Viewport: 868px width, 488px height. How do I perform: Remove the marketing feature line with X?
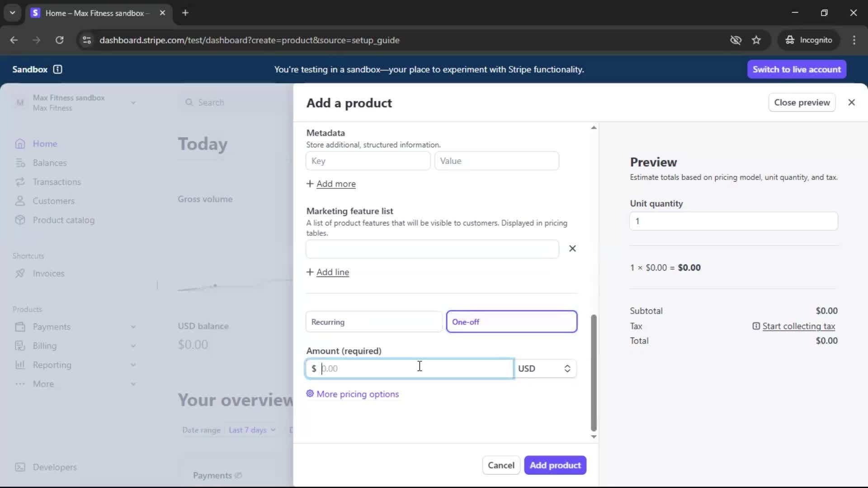coord(572,249)
